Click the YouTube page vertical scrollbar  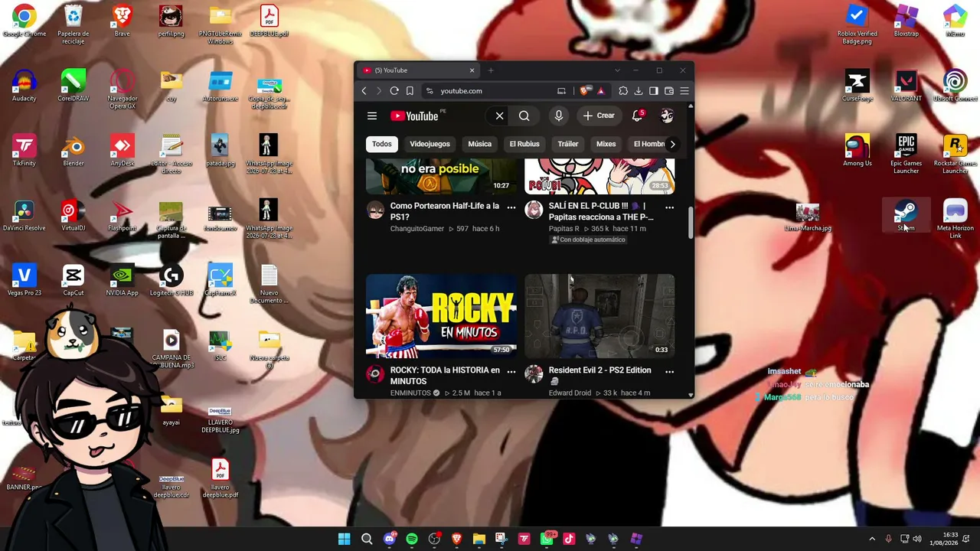coord(691,222)
